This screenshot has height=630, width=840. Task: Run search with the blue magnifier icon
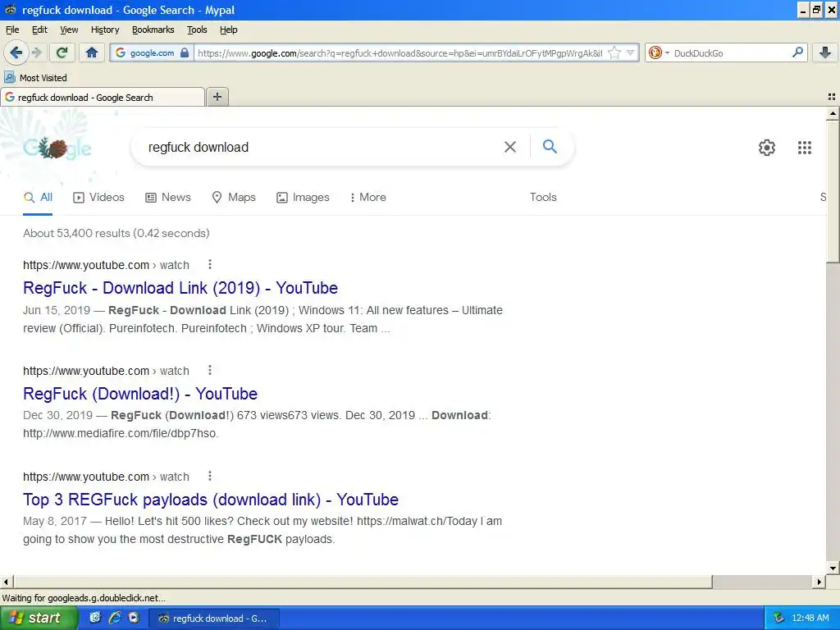(550, 146)
